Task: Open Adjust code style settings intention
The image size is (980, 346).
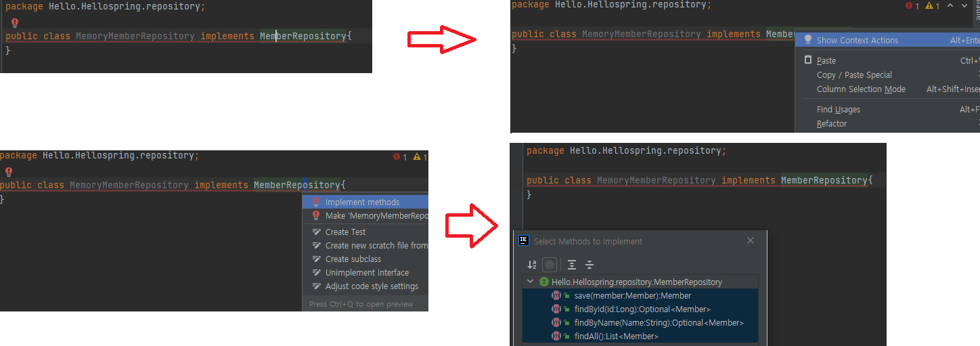Action: (365, 286)
